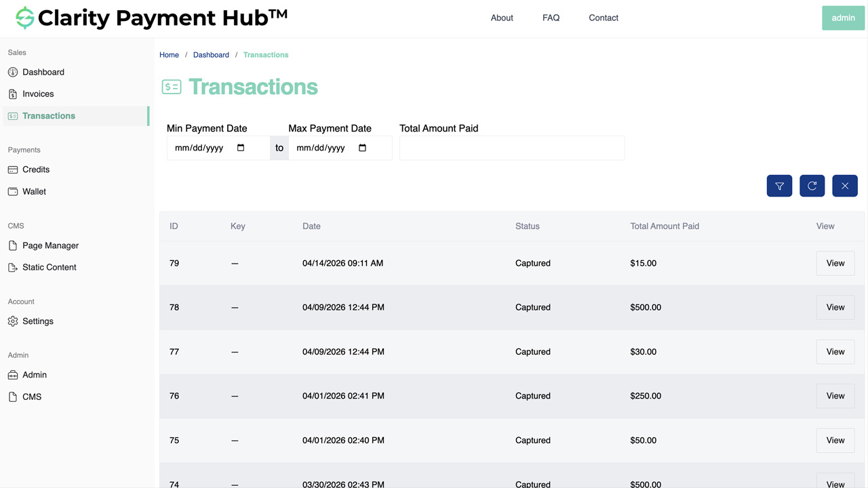Focus the Total Amount Paid input field
868x488 pixels.
[511, 148]
